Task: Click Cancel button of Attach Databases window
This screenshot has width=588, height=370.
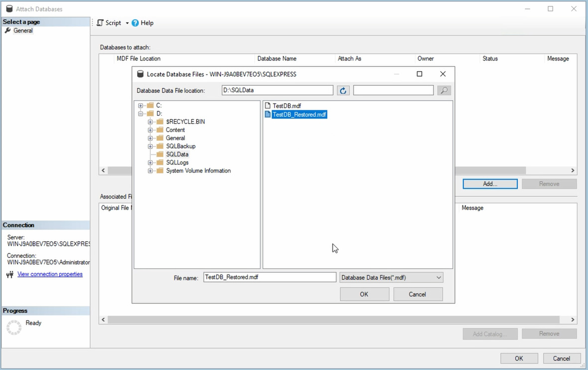Action: [x=562, y=359]
